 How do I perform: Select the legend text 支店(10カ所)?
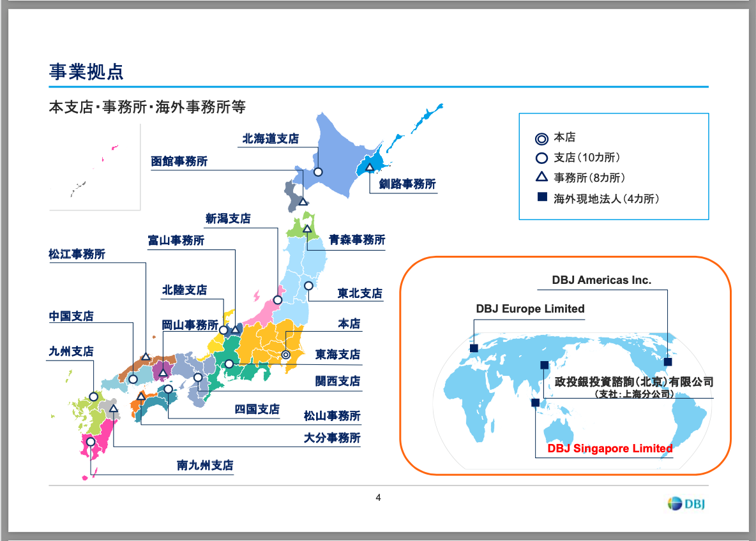tap(587, 158)
